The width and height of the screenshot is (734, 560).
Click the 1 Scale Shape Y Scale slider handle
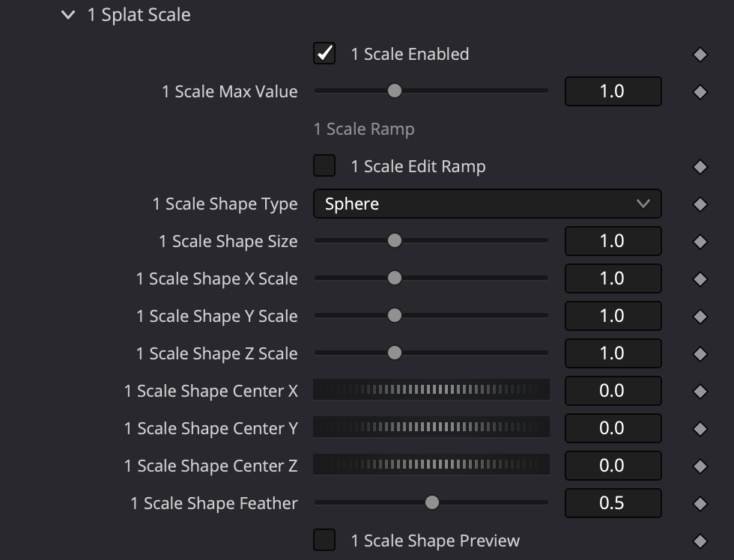(x=395, y=315)
